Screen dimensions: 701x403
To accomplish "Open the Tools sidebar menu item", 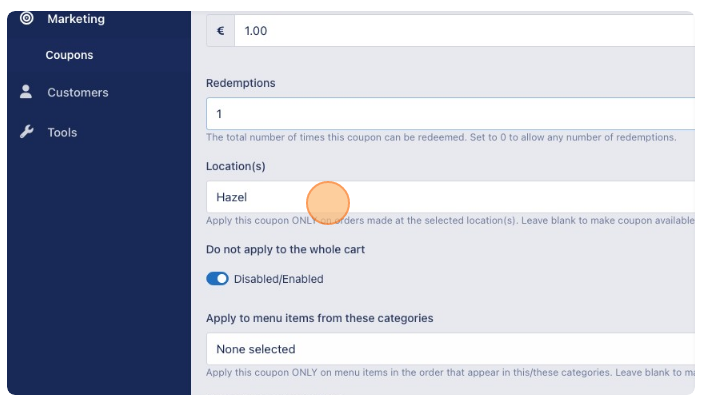I will [62, 132].
